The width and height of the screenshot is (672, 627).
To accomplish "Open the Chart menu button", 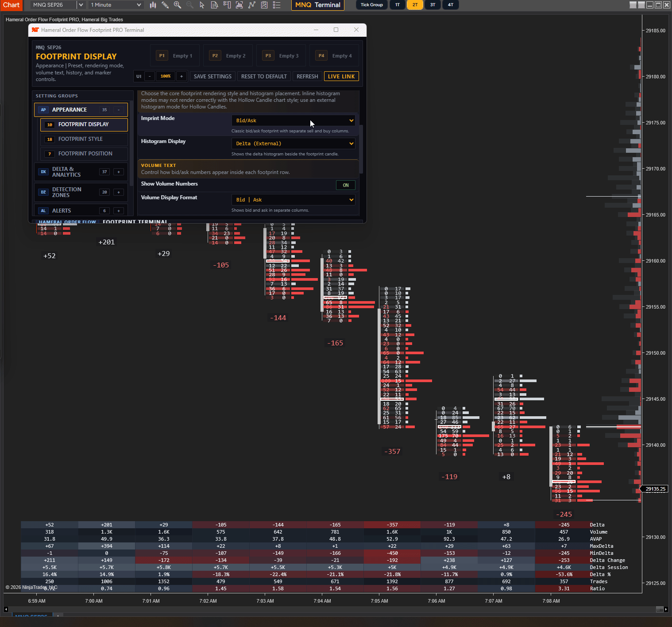I will click(x=12, y=5).
